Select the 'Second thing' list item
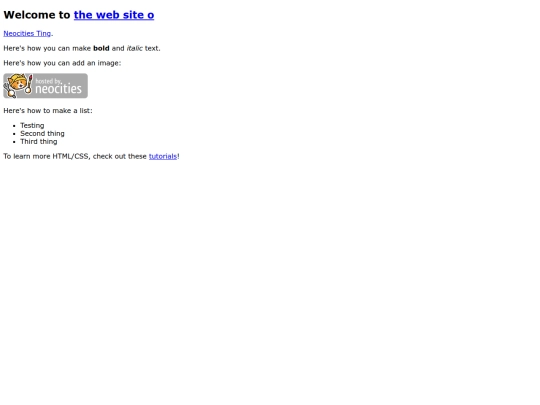 [x=42, y=133]
